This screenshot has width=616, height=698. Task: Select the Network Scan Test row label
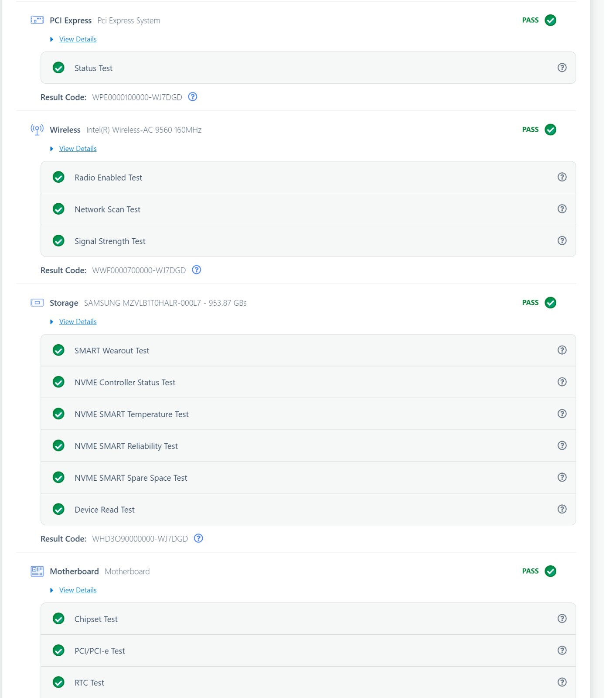(107, 209)
